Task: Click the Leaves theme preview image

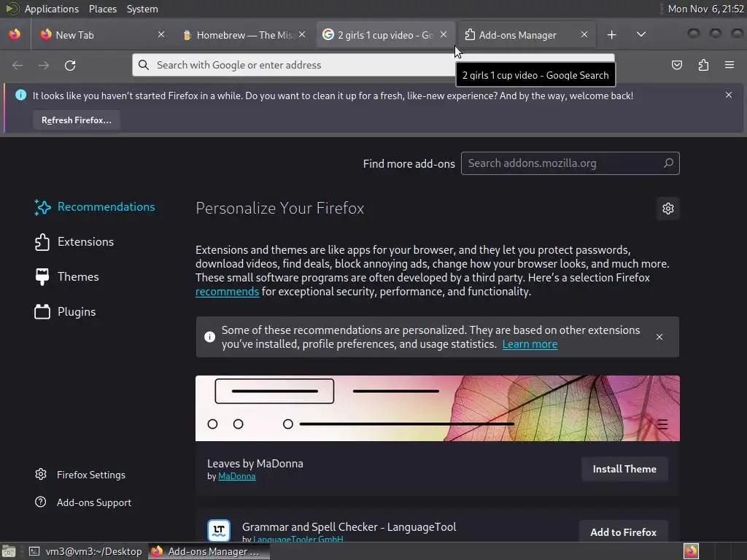Action: coord(438,408)
